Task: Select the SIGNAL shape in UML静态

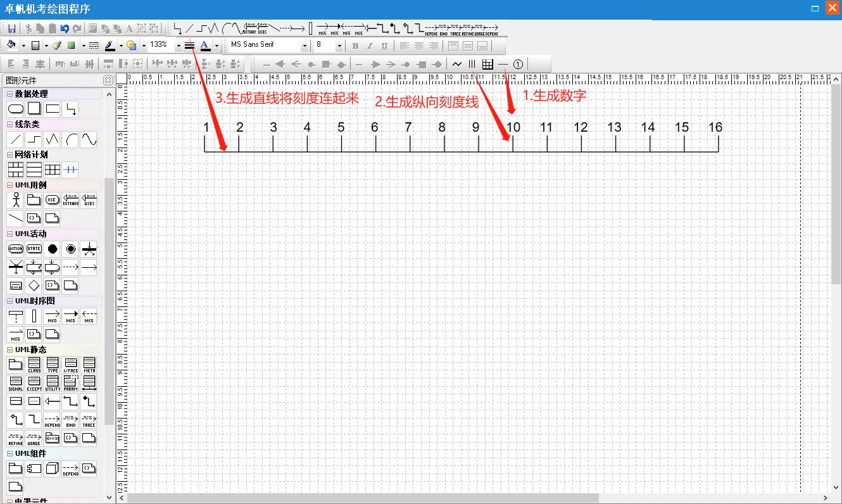Action: pyautogui.click(x=16, y=383)
